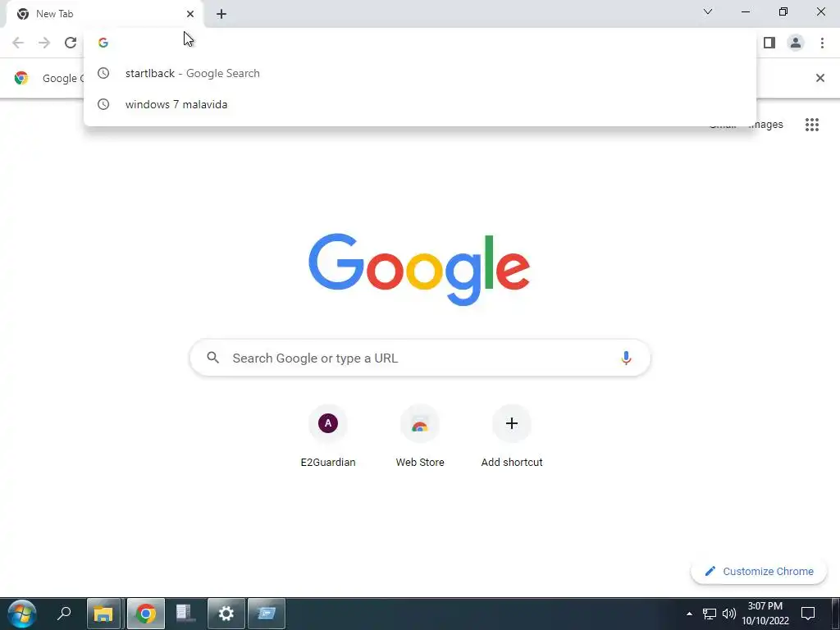Open Chrome's three-dot menu
The image size is (840, 630).
click(x=822, y=43)
